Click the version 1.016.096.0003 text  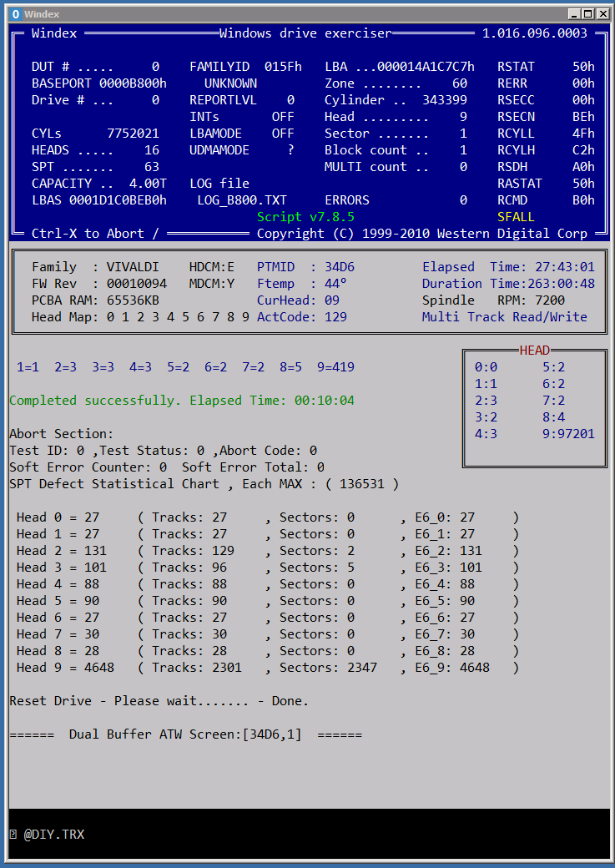click(535, 33)
